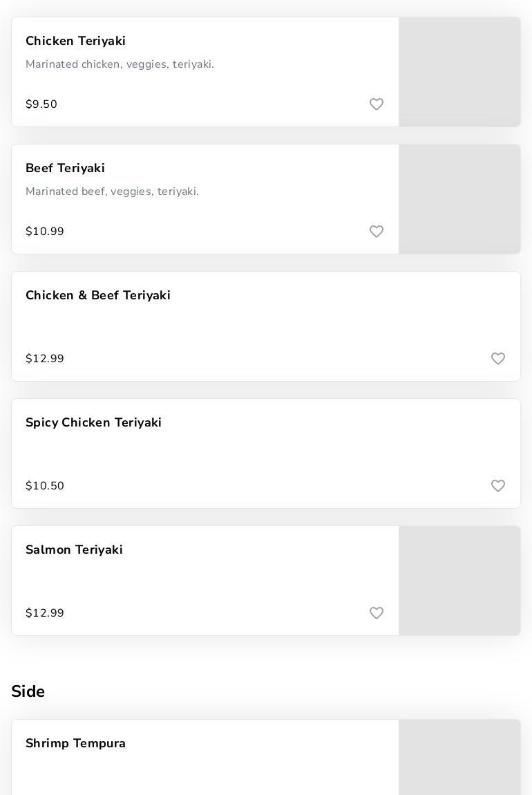Save Salmon Teriyaki to favorites
This screenshot has width=532, height=795.
click(x=377, y=613)
